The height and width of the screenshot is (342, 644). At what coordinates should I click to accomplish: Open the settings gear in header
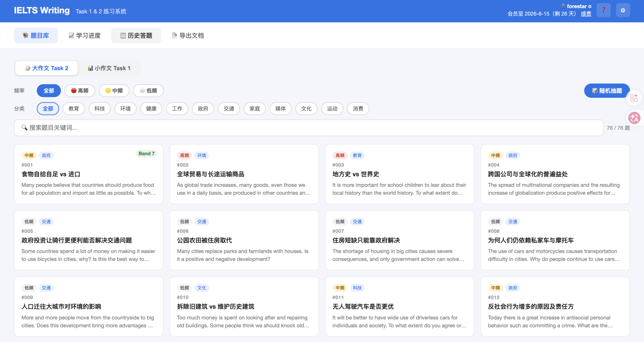pos(623,10)
